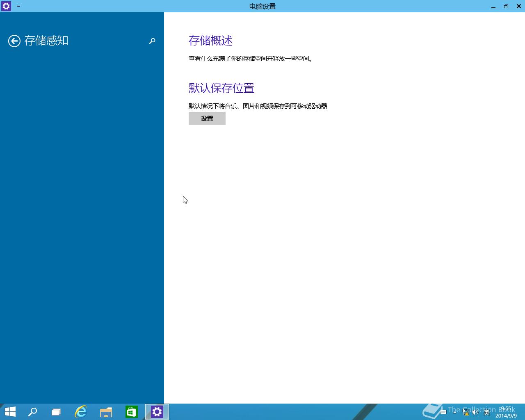Launch Internet Explorer from taskbar
The height and width of the screenshot is (420, 525).
point(81,412)
